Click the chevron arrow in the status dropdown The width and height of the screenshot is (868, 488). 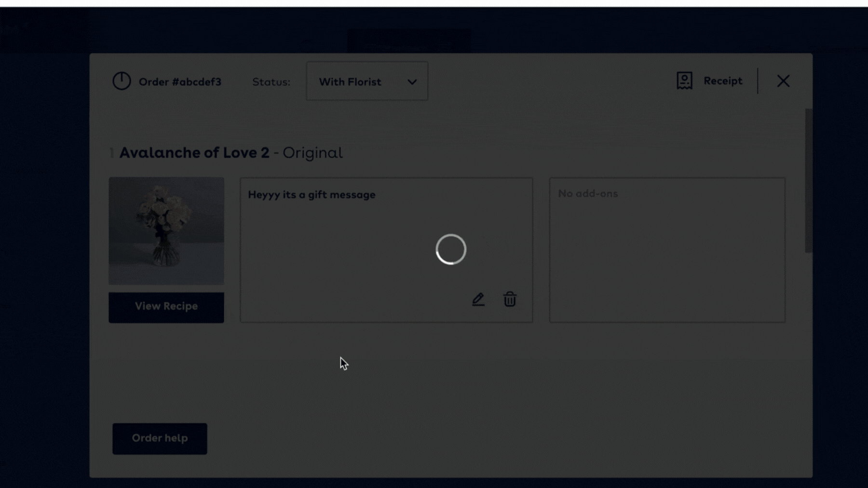pos(412,82)
